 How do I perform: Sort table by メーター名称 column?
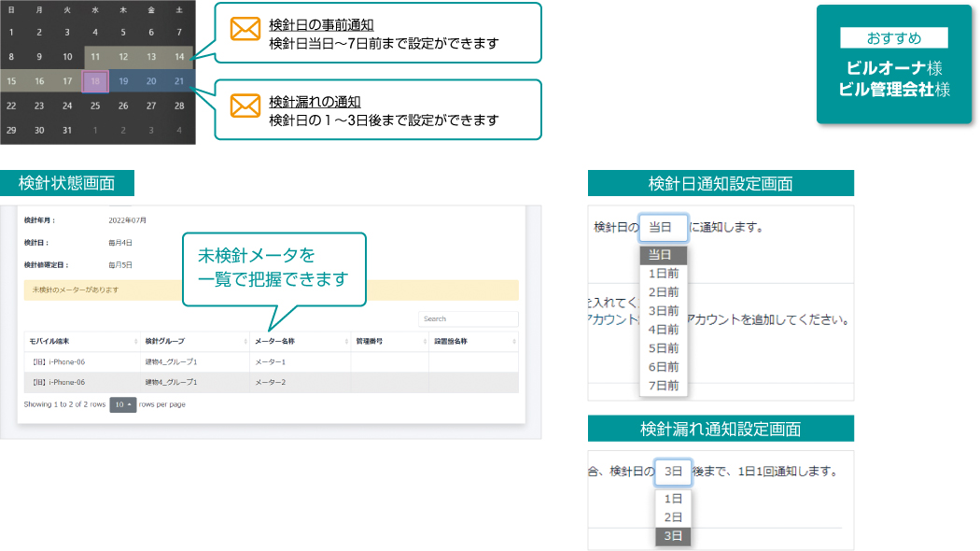coord(299,342)
